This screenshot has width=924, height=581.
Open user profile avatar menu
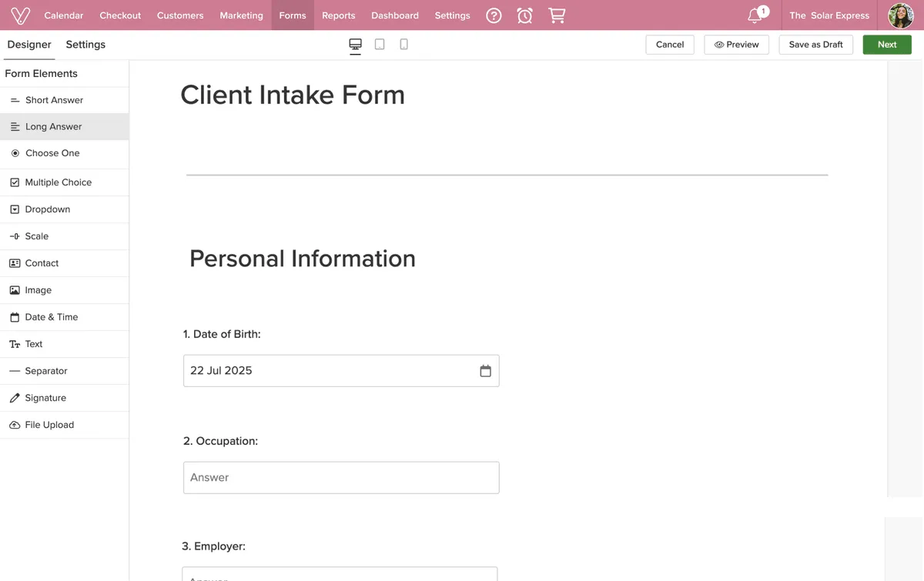tap(900, 15)
